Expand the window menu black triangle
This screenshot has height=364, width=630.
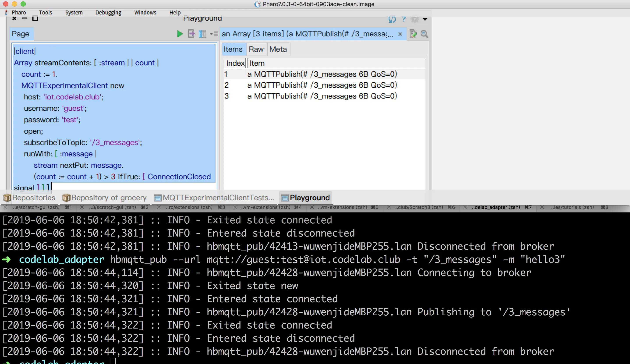425,19
